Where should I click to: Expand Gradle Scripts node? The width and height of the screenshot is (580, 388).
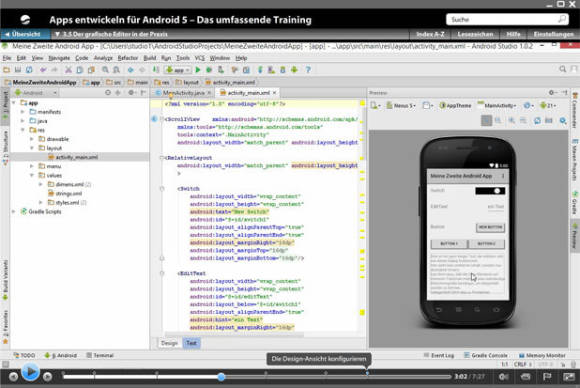pyautogui.click(x=14, y=212)
